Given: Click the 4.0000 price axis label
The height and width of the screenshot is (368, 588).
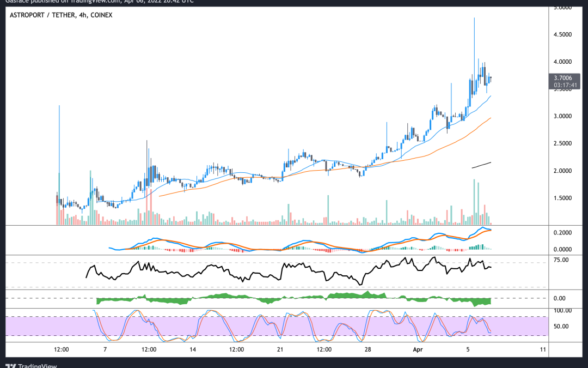Looking at the screenshot, I should [x=562, y=62].
